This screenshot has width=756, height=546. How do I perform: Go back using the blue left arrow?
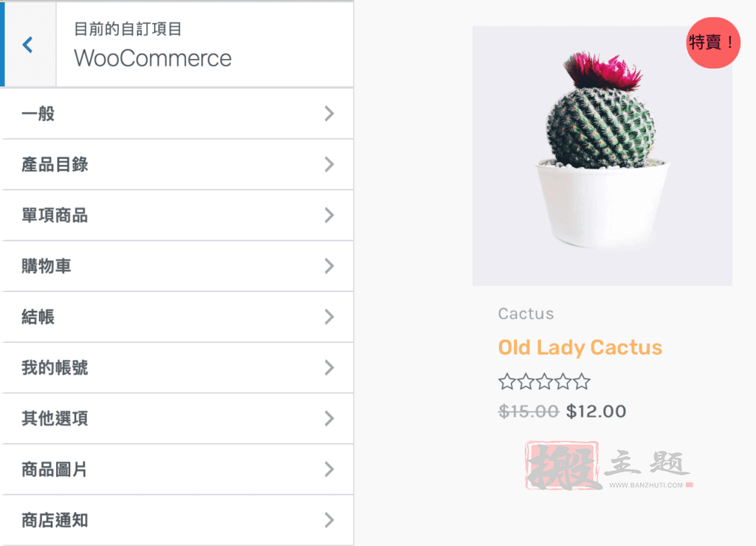coord(28,45)
